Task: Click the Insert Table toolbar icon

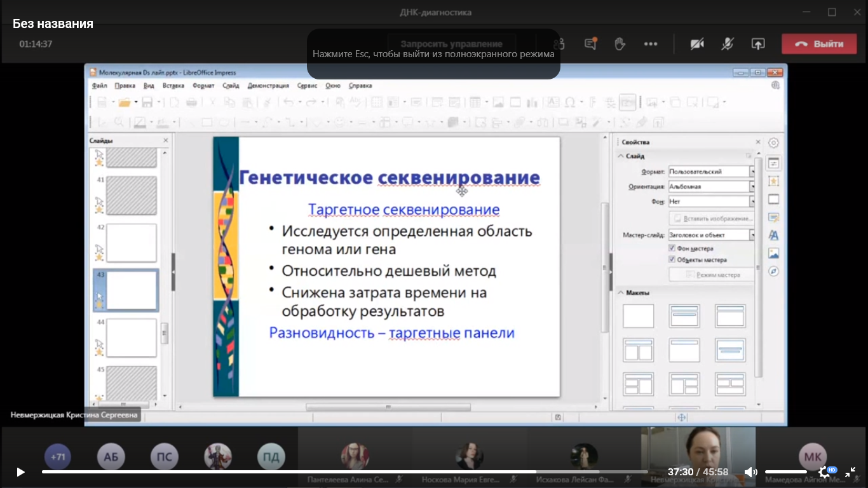Action: pyautogui.click(x=475, y=102)
